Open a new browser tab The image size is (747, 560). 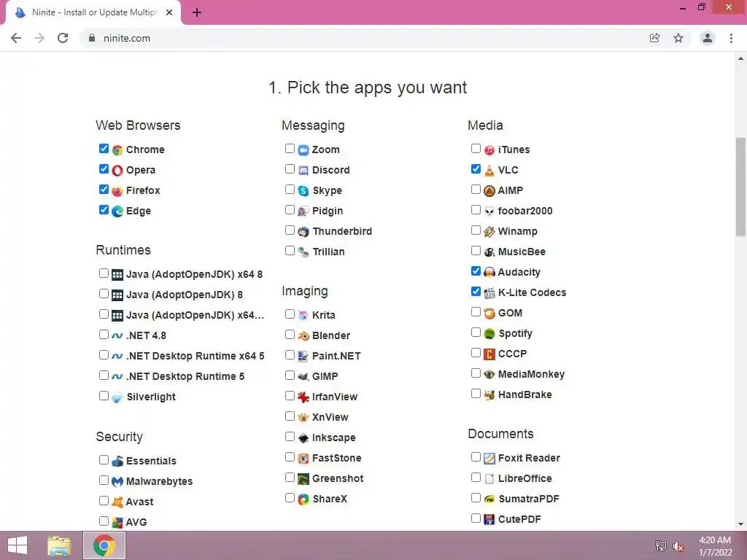click(197, 13)
